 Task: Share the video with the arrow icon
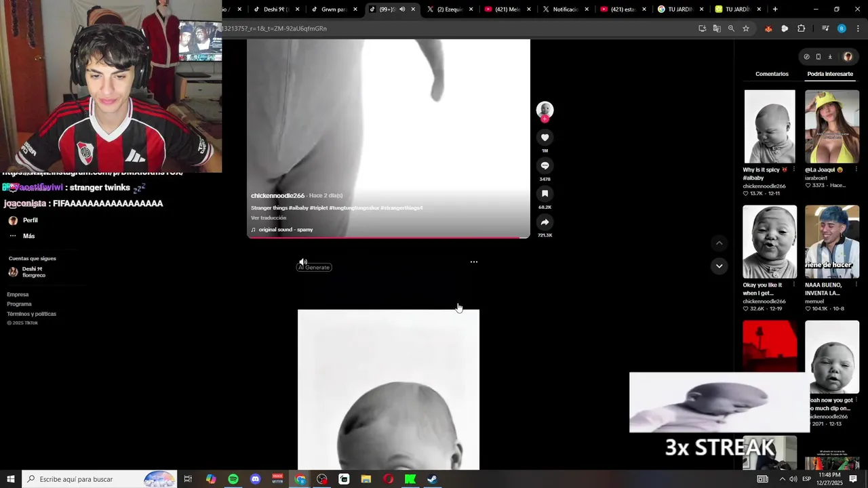click(545, 222)
